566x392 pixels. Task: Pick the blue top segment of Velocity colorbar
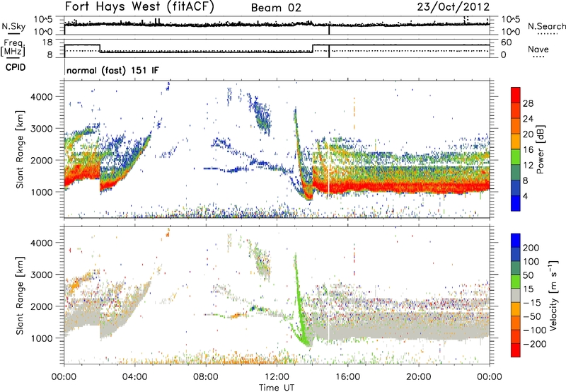coord(516,241)
